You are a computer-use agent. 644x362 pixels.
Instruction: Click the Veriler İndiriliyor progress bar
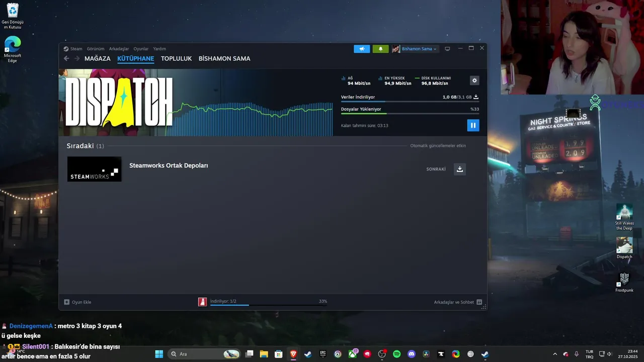click(410, 102)
